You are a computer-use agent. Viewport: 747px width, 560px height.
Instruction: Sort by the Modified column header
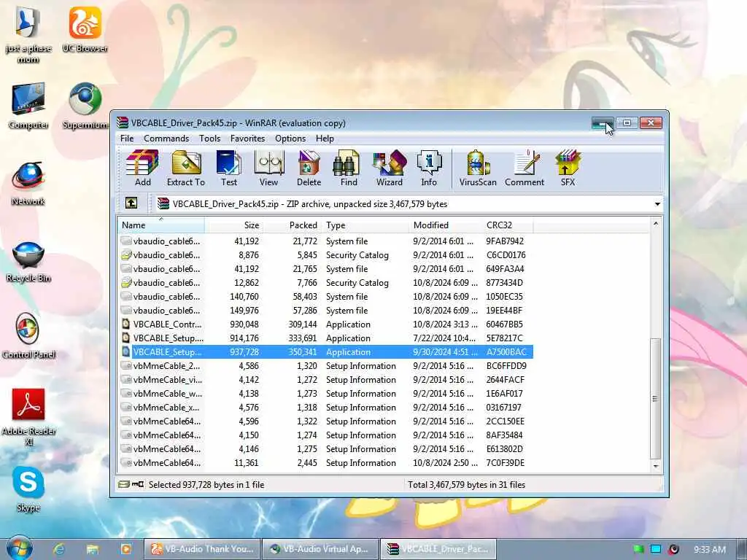(x=446, y=225)
